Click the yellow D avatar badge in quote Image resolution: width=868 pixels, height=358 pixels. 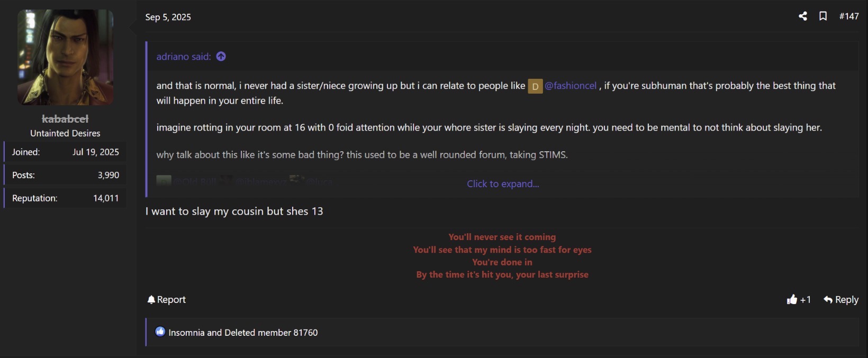click(535, 86)
